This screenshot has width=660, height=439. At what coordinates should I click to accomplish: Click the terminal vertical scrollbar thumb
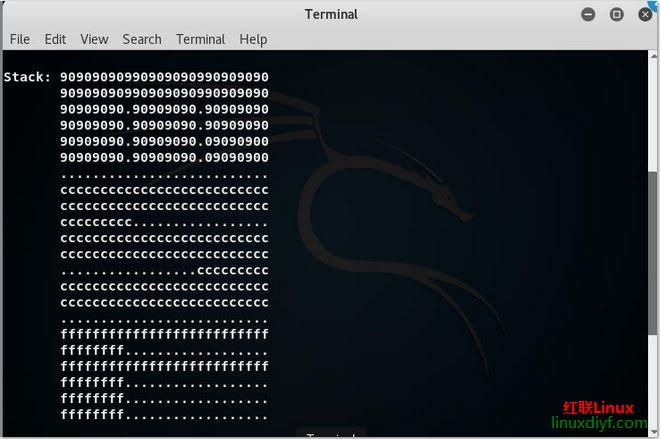pos(653,253)
